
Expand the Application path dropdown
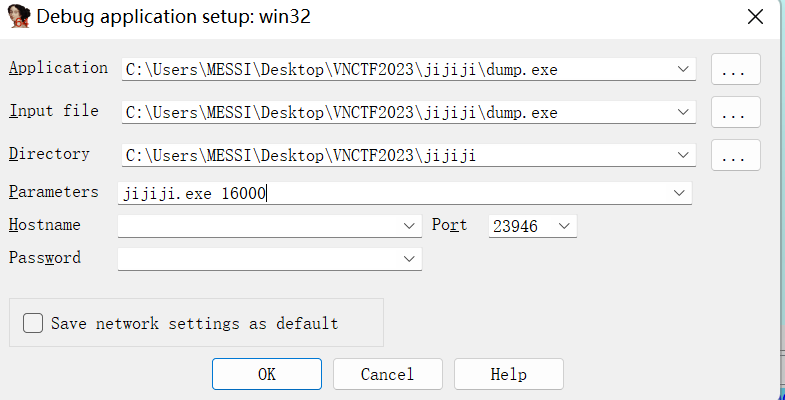(x=683, y=69)
